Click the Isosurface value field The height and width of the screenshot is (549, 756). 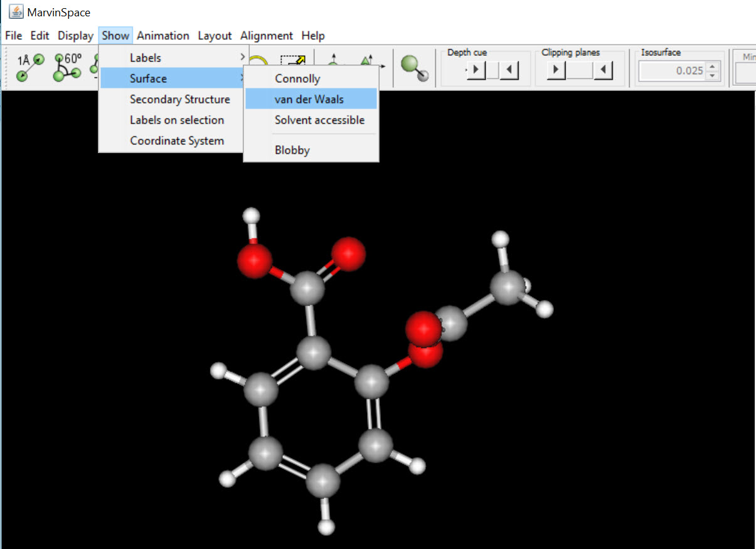673,70
